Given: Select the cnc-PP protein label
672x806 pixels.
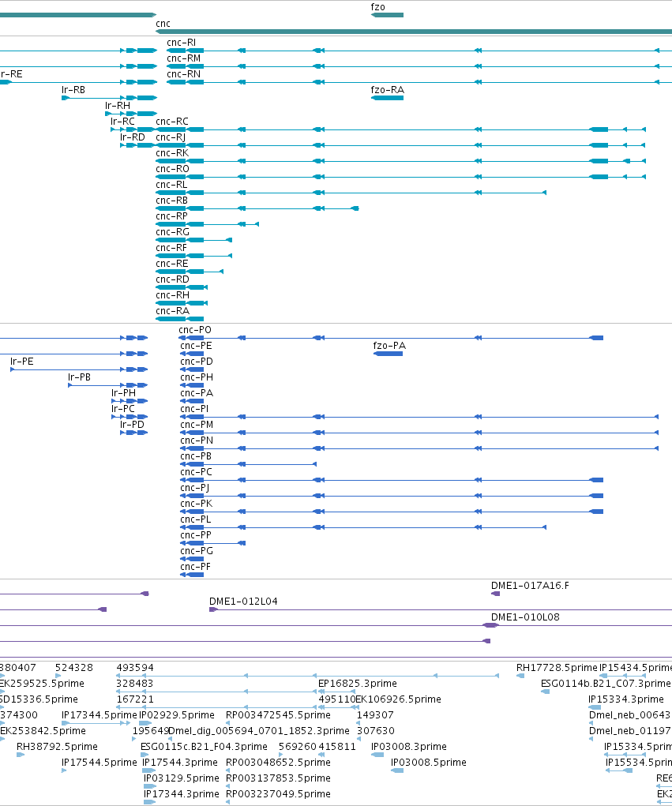Looking at the screenshot, I should tap(196, 535).
